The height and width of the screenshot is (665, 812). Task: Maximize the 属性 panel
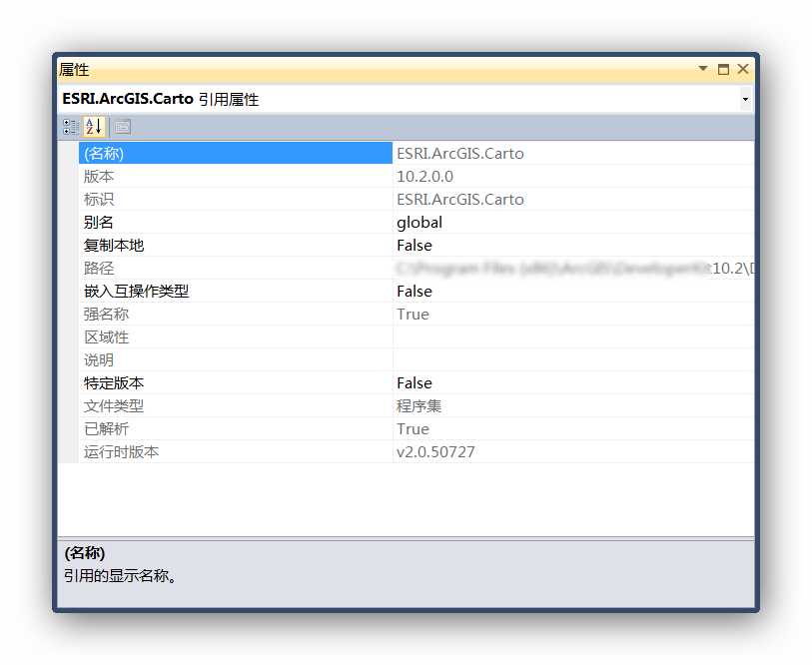(723, 69)
